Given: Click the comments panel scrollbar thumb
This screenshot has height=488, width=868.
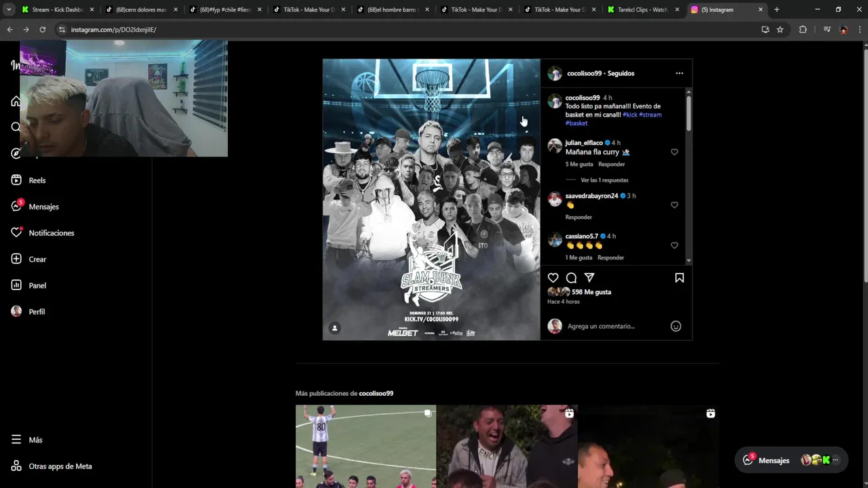Looking at the screenshot, I should tap(688, 113).
